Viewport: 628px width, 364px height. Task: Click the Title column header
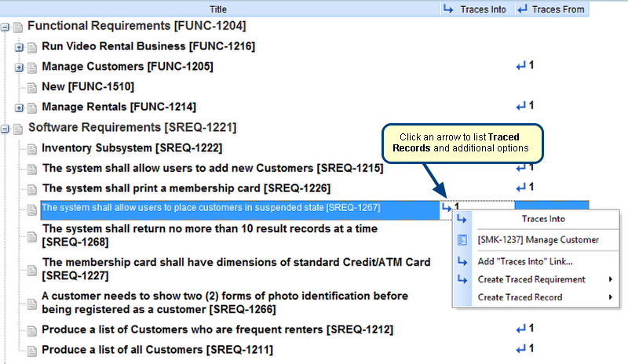(x=219, y=9)
